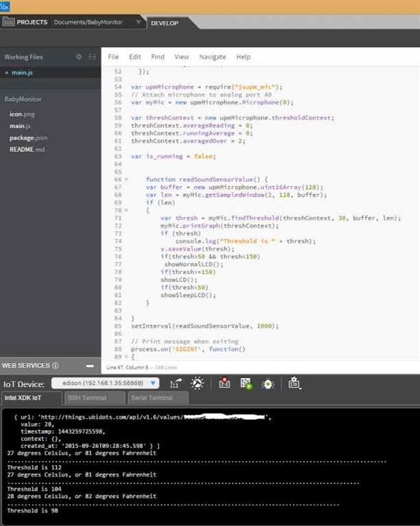Collapse code fold at line 89
The height and width of the screenshot is (526, 420).
click(127, 357)
